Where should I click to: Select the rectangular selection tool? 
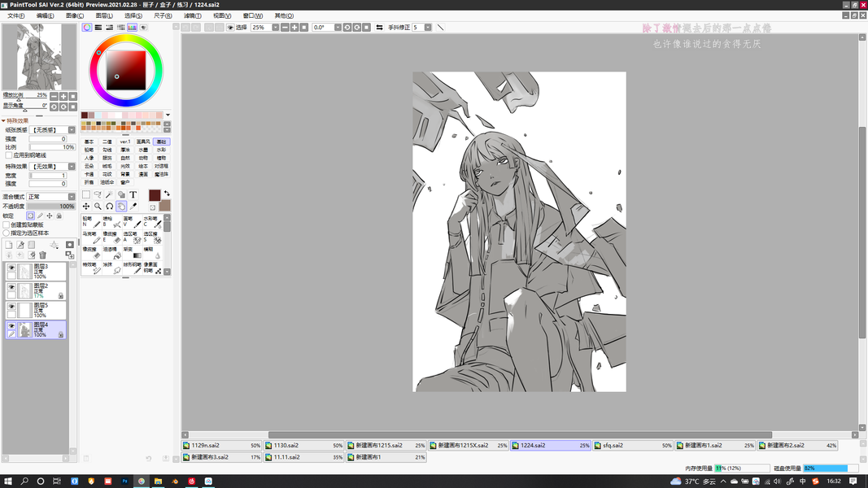click(86, 194)
